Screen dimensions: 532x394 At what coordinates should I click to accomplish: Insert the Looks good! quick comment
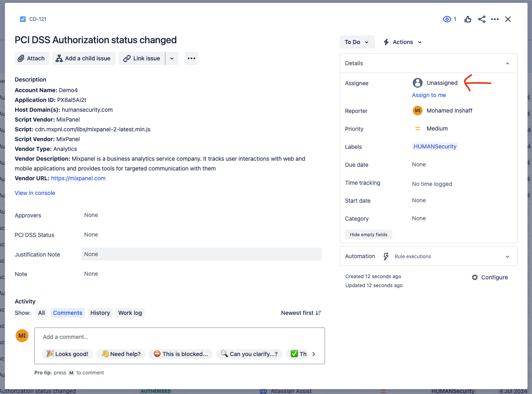(67, 354)
